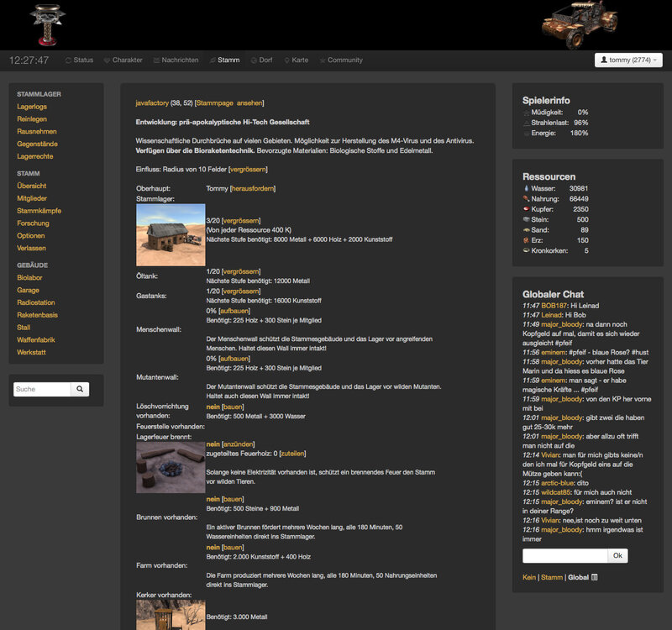This screenshot has width=672, height=630.
Task: Select the Kupfer copper resource icon
Action: pyautogui.click(x=526, y=209)
